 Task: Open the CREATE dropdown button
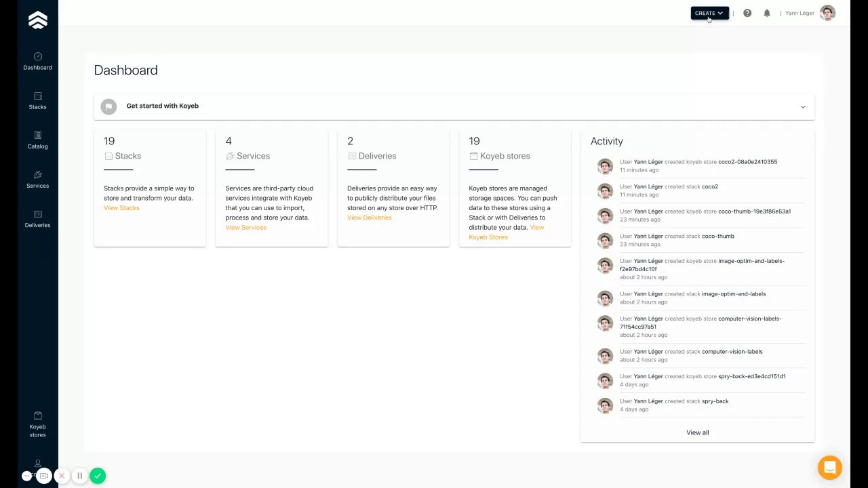point(709,13)
